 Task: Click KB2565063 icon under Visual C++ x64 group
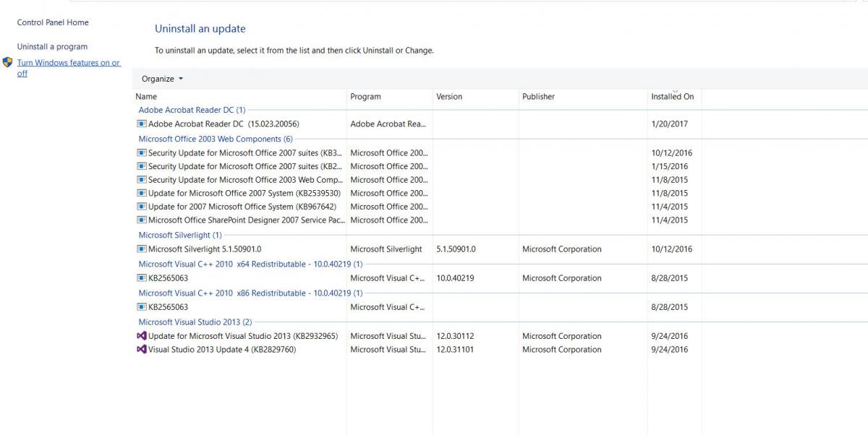click(142, 278)
